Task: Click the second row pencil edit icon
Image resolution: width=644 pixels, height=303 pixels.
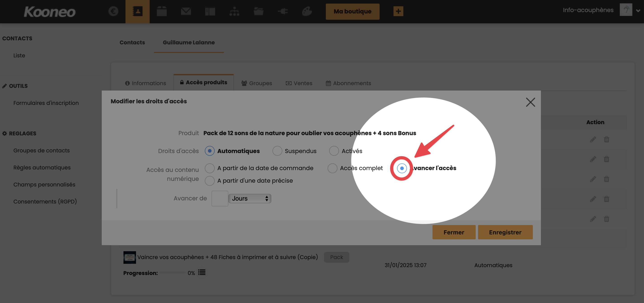Action: 593,159
